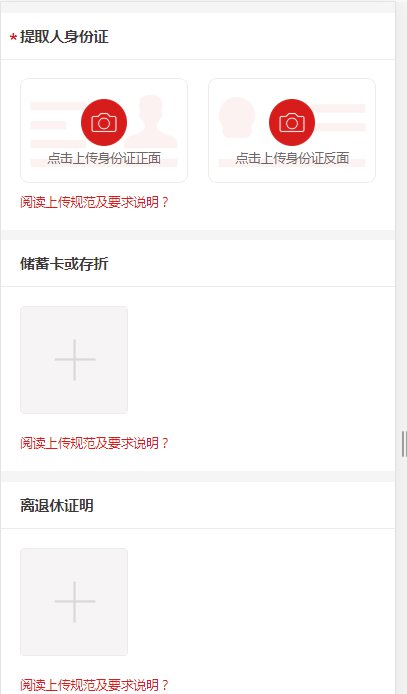Tap the red camera icon for ID front
This screenshot has height=694, width=407.
(104, 122)
